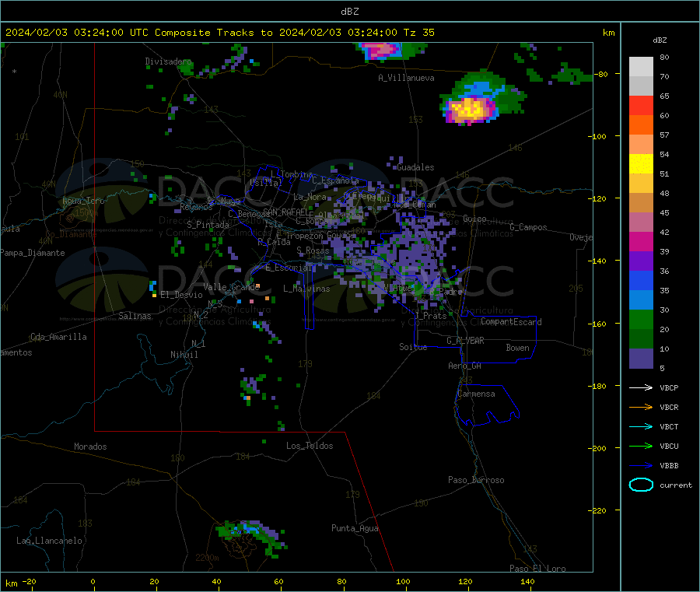Screen dimensions: 700x592
Task: Click the 'E_Escorial' map label
Action: coord(289,268)
